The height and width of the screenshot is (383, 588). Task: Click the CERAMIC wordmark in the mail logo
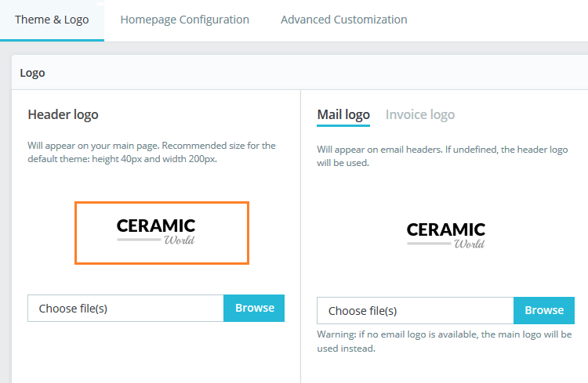445,229
